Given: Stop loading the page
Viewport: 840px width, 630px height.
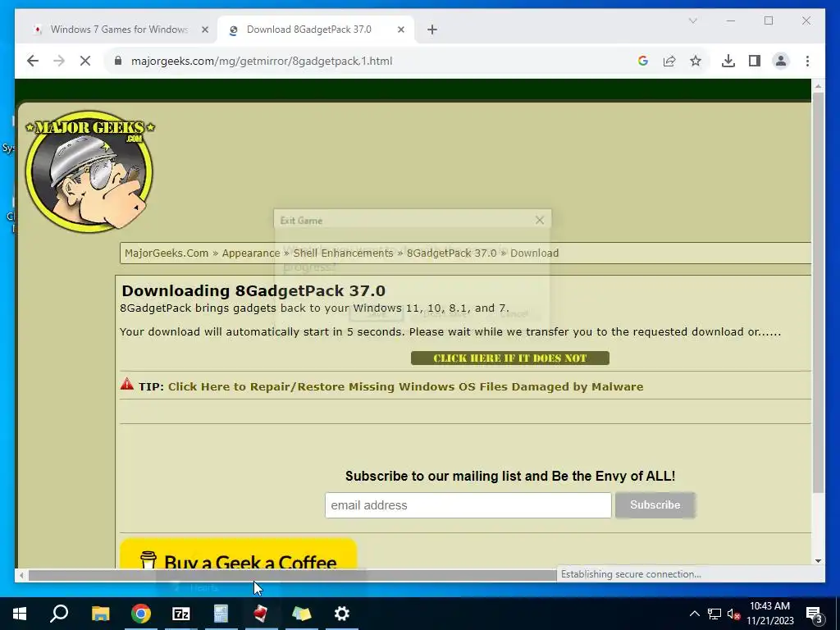Looking at the screenshot, I should [x=85, y=61].
